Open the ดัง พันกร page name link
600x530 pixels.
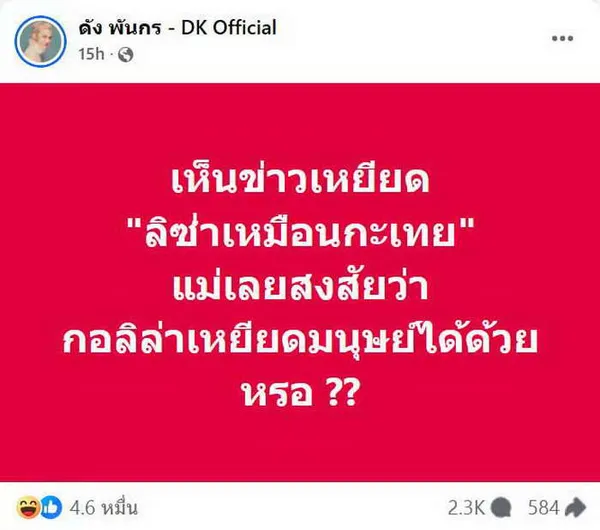click(119, 28)
